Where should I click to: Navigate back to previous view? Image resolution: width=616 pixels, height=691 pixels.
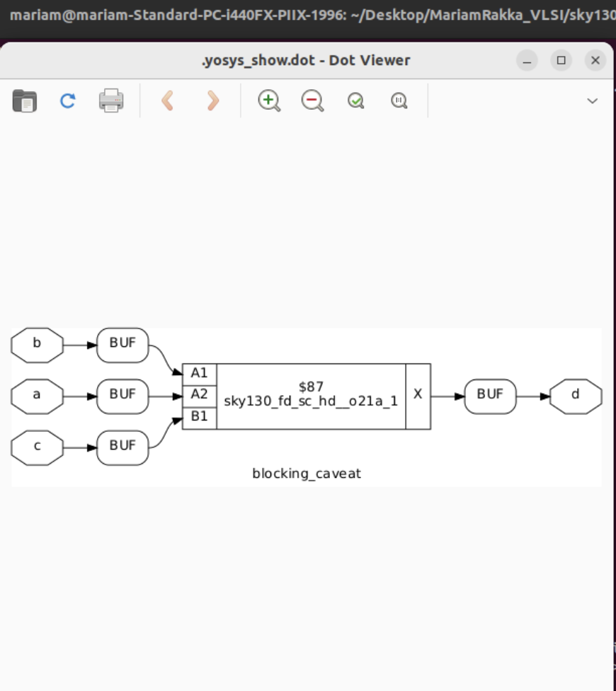tap(168, 100)
